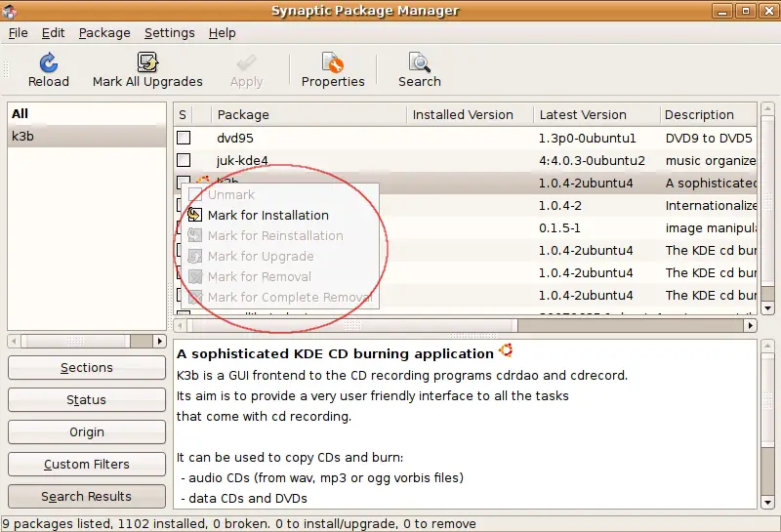Click the Custom Filters button
The width and height of the screenshot is (781, 532).
pyautogui.click(x=87, y=465)
